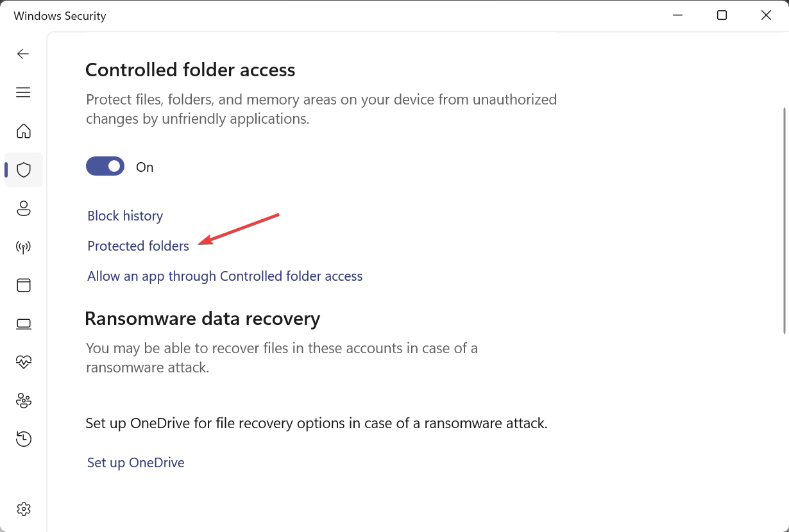Open Firewall & network protection icon

(x=24, y=247)
